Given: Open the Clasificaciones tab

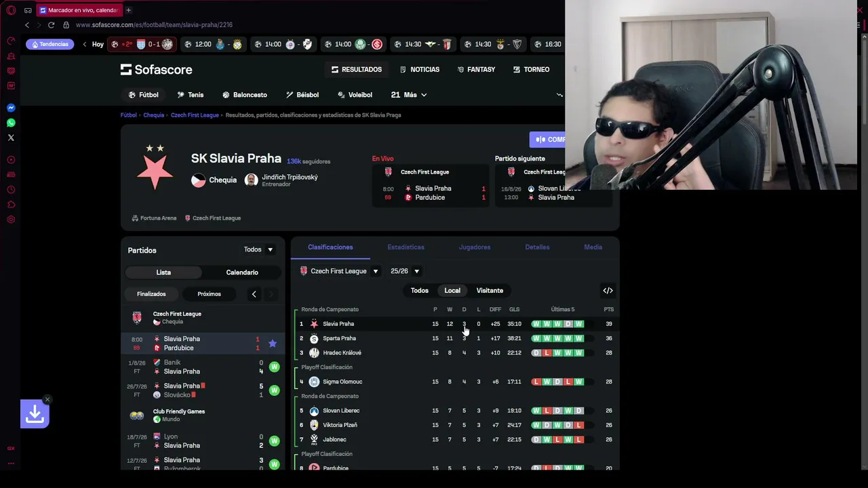Looking at the screenshot, I should coord(330,247).
